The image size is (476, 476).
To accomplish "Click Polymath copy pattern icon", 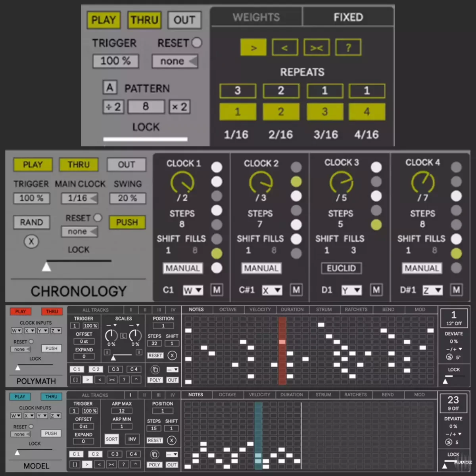I will 155,369.
